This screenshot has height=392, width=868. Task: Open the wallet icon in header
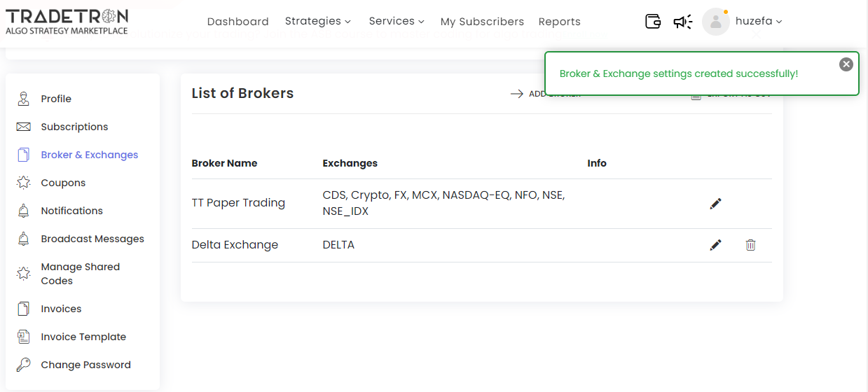653,22
